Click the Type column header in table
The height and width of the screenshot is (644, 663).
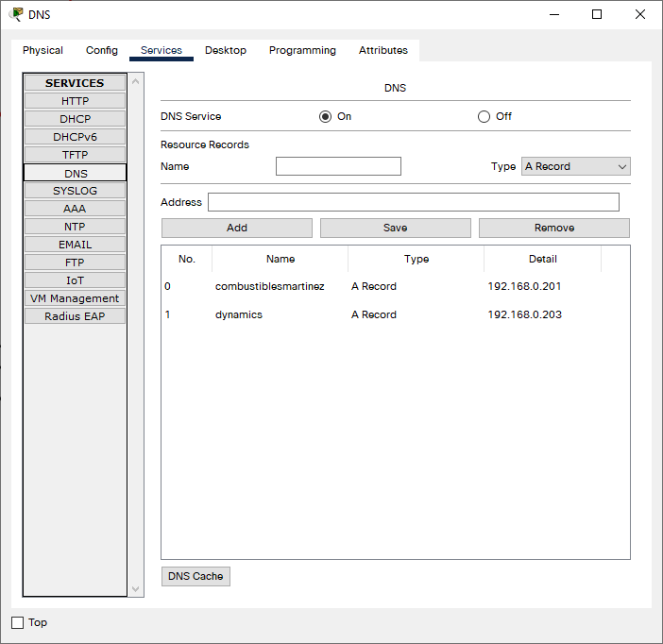coord(416,260)
